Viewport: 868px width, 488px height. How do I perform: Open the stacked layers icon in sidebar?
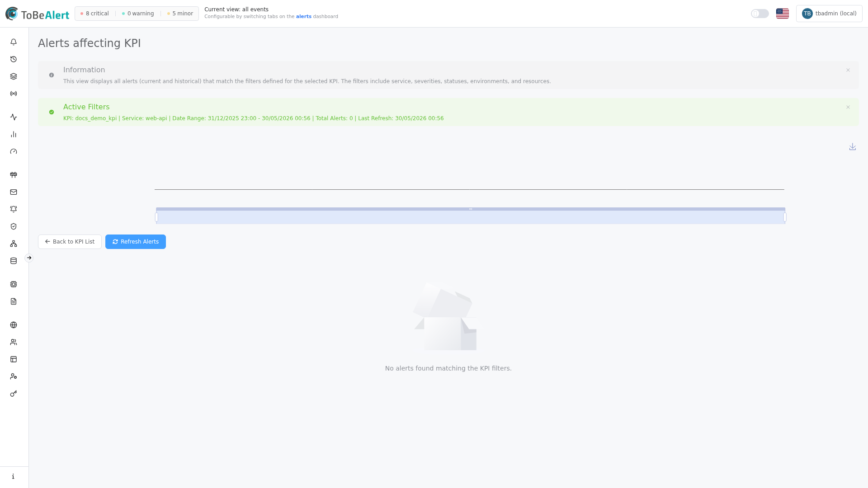[14, 76]
